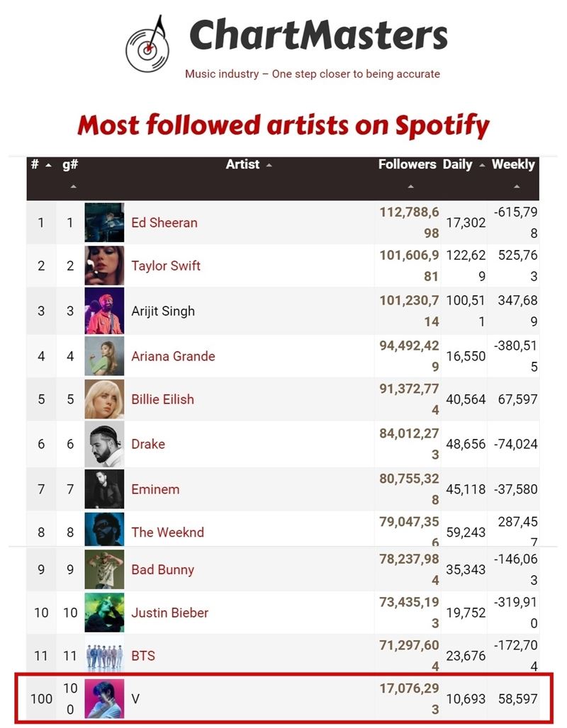Click Arijit Singh's artist thumbnail image
567x728 pixels.
point(104,311)
